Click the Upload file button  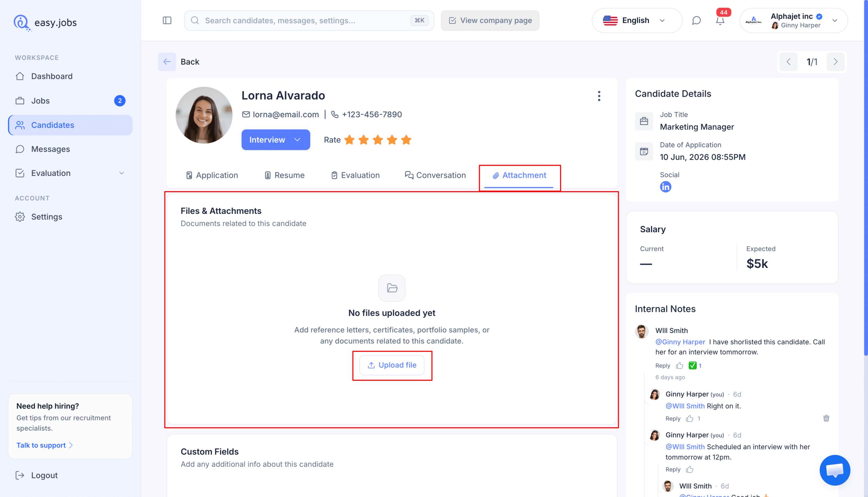click(392, 365)
